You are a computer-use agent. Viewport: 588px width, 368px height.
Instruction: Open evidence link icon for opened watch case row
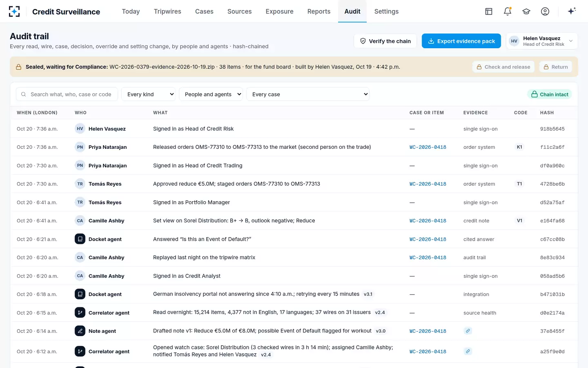[468, 351]
